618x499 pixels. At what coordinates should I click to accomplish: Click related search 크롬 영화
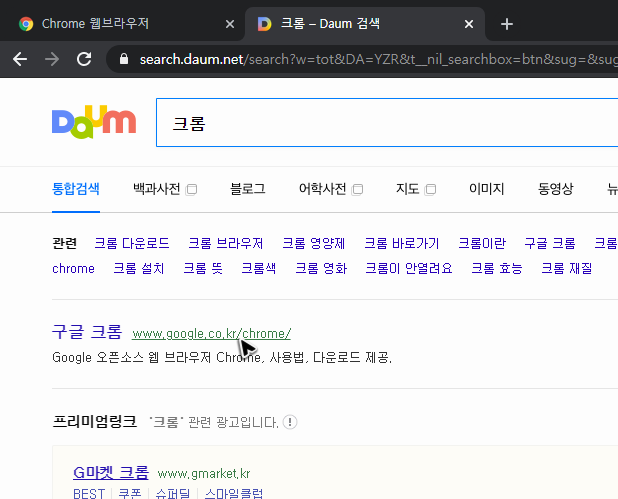pos(321,269)
